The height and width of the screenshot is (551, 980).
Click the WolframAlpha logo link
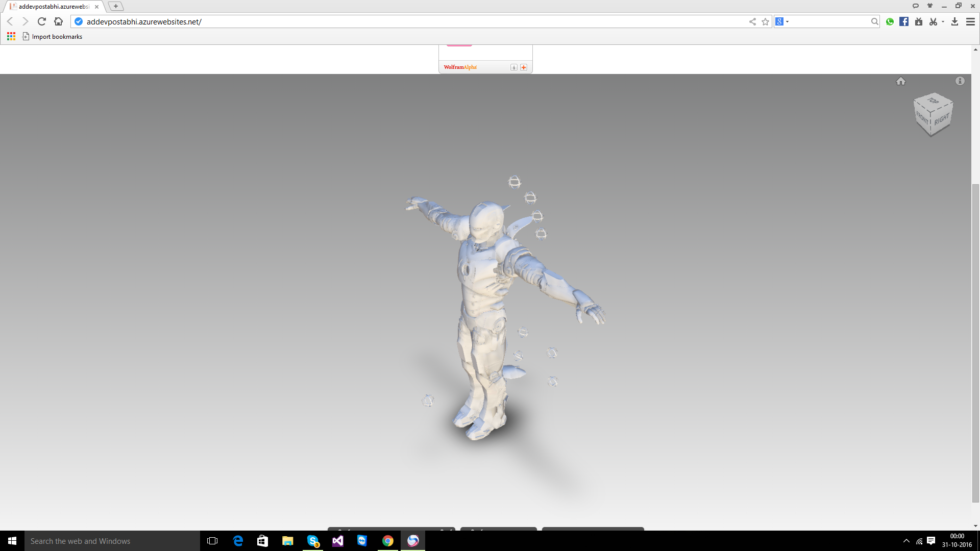[x=460, y=67]
